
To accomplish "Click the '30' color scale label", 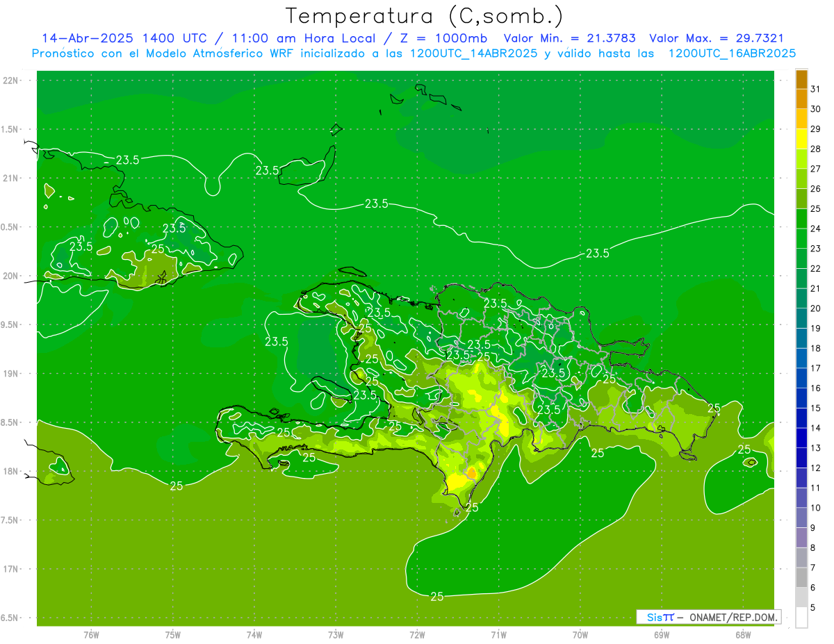I will [x=815, y=109].
